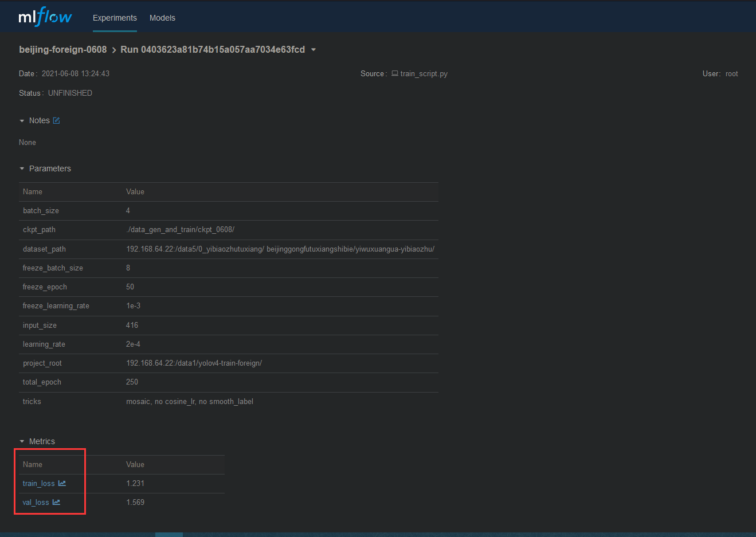Open the val_loss metric chart icon
Viewport: 756px width, 537px height.
tap(56, 502)
